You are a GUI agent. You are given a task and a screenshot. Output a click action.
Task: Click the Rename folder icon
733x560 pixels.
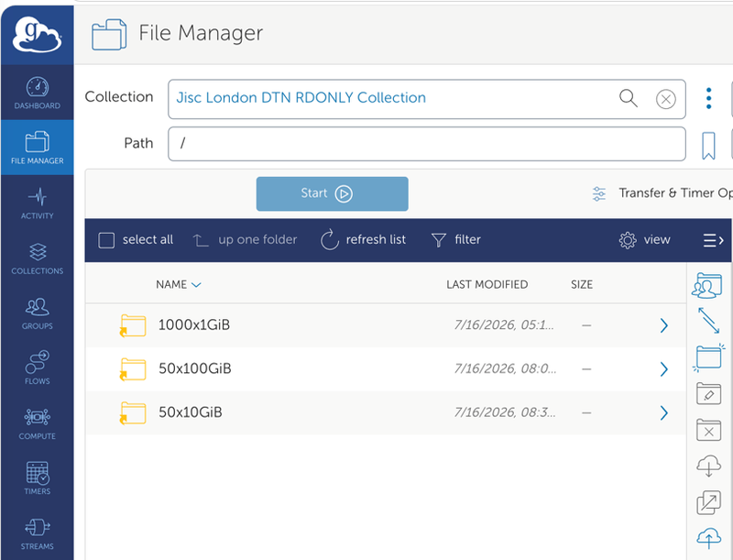point(708,393)
